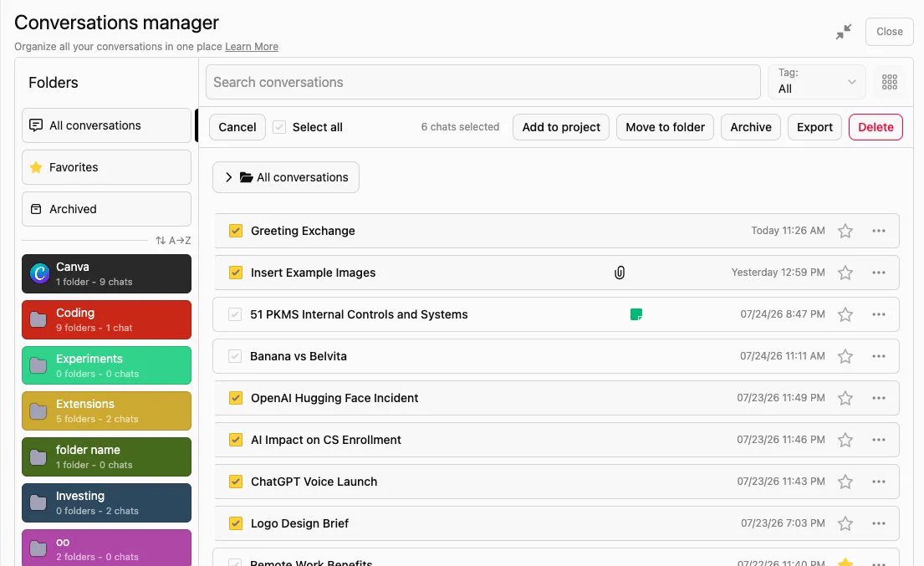Uncheck the Logo Design Brief checkbox
Image resolution: width=924 pixels, height=566 pixels.
click(x=236, y=523)
